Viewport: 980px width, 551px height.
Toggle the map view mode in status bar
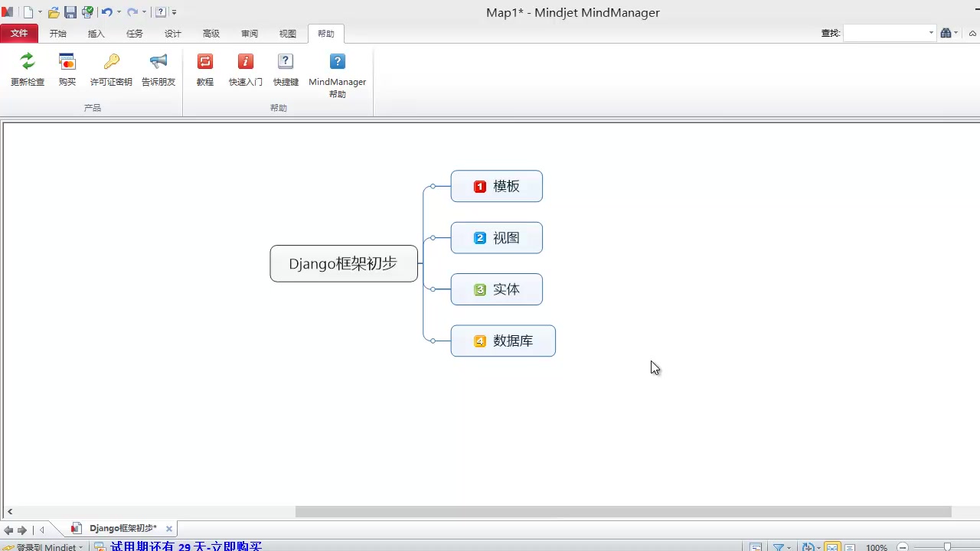[x=832, y=547]
